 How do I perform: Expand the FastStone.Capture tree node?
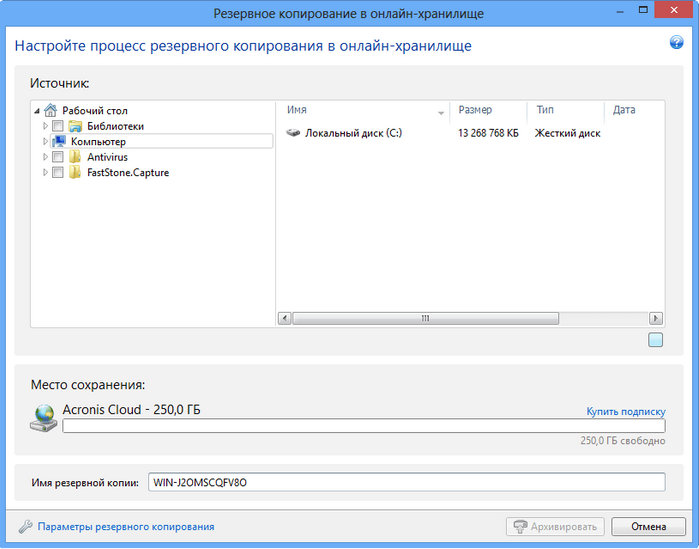point(45,172)
